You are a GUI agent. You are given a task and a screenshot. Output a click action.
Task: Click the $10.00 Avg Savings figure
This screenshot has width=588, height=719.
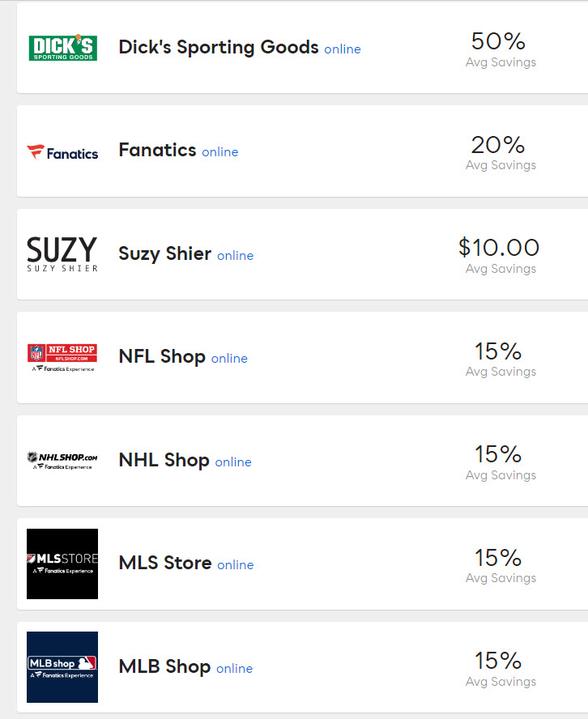pyautogui.click(x=499, y=248)
